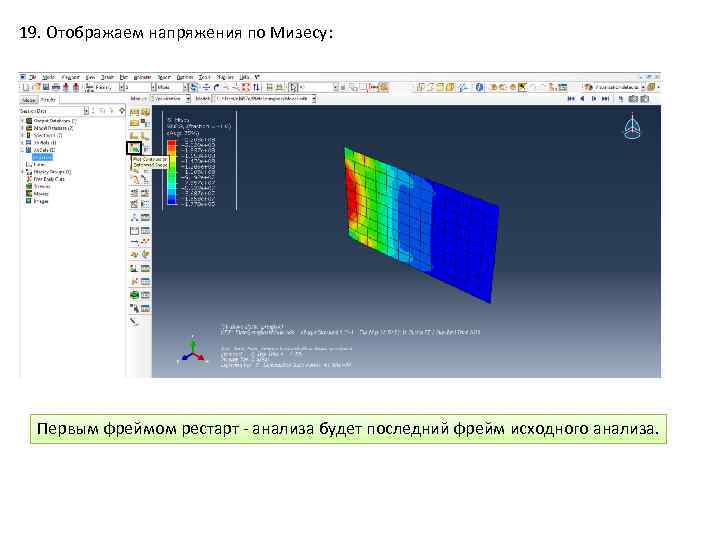Screen dimensions: 720x540
Task: Click the viewport frame icon in toolbox
Action: (135, 230)
